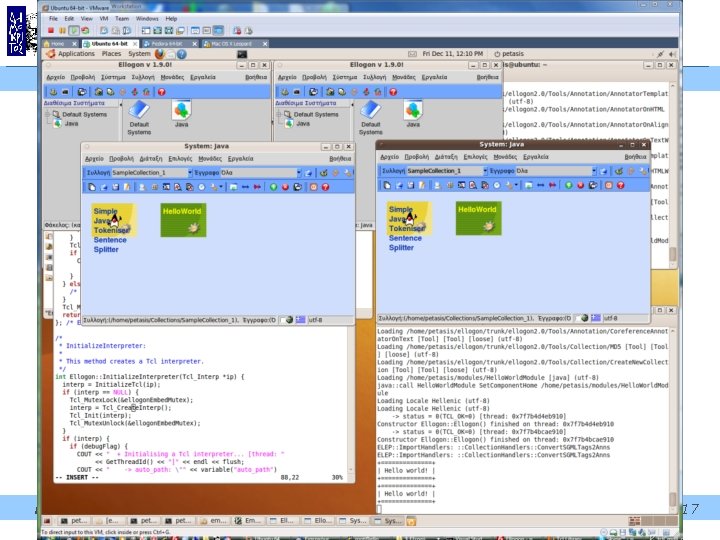Open Αρχείο menu in left Ellogon window

56,77
